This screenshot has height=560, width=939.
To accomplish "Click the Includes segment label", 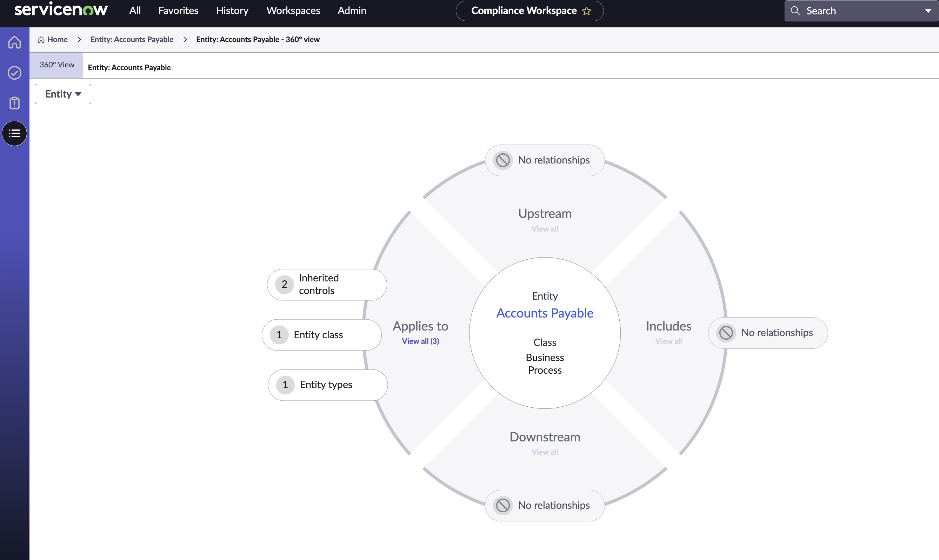I will pyautogui.click(x=668, y=326).
